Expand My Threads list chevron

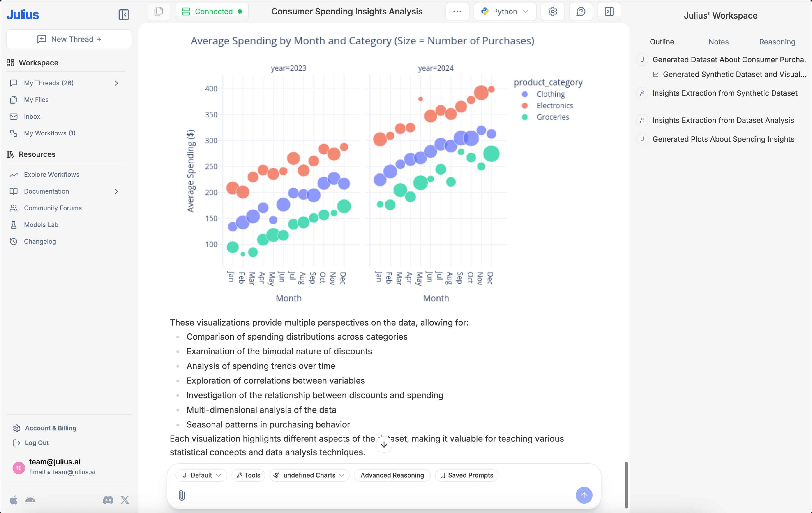coord(116,83)
